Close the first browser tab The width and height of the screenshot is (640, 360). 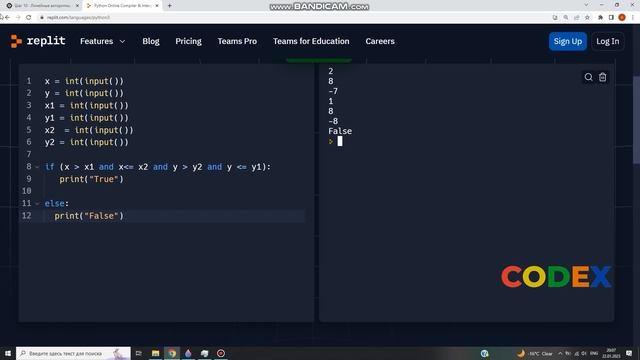77,6
